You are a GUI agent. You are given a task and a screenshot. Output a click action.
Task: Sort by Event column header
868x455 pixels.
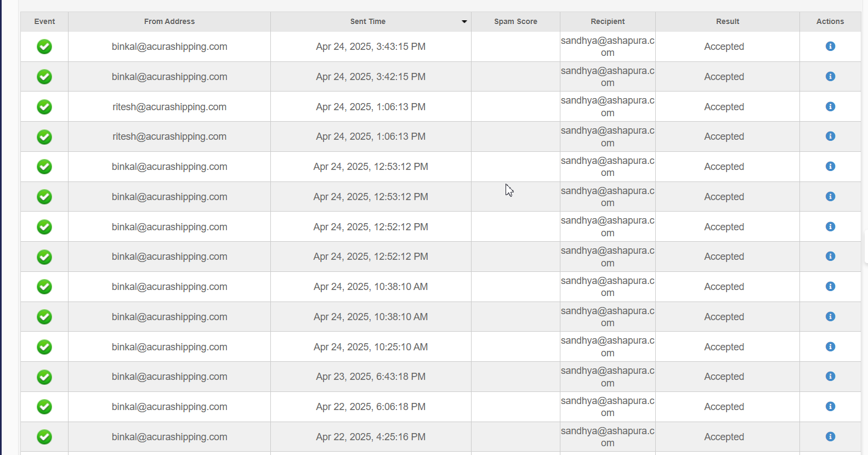(x=44, y=22)
